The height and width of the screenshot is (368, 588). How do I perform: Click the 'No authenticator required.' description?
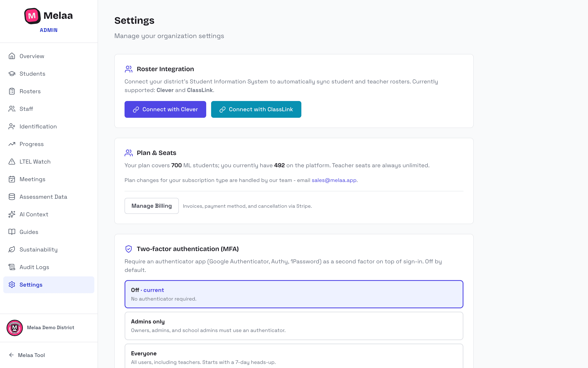tap(164, 299)
